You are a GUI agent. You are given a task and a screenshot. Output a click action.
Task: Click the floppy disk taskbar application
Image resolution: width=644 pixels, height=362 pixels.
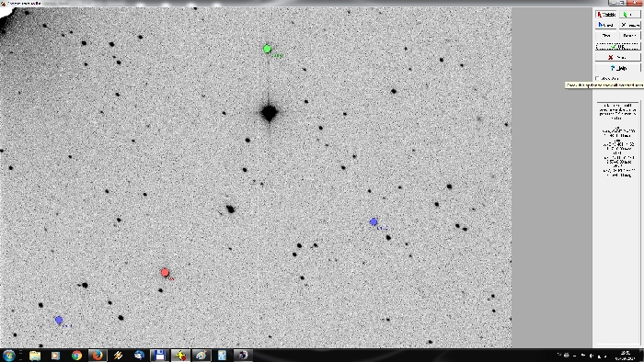pos(159,355)
